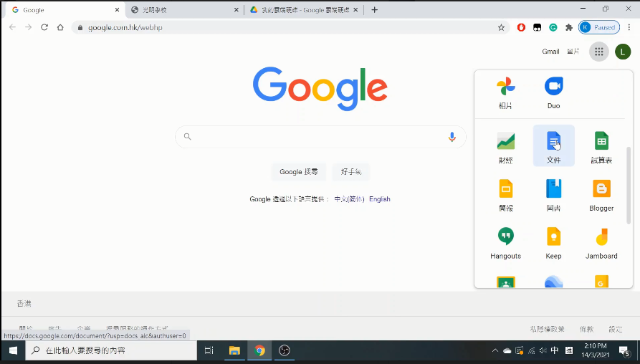This screenshot has height=364, width=640.
Task: Switch to the Google tab
Action: (63, 10)
